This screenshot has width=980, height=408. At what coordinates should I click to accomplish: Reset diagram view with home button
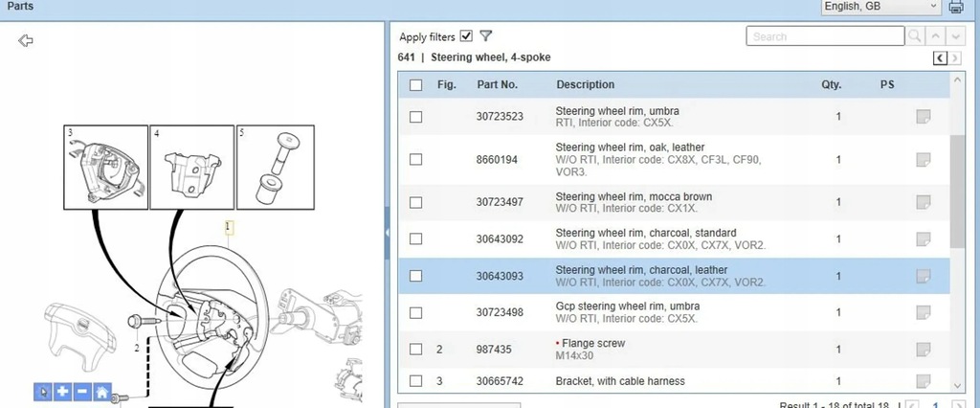102,392
